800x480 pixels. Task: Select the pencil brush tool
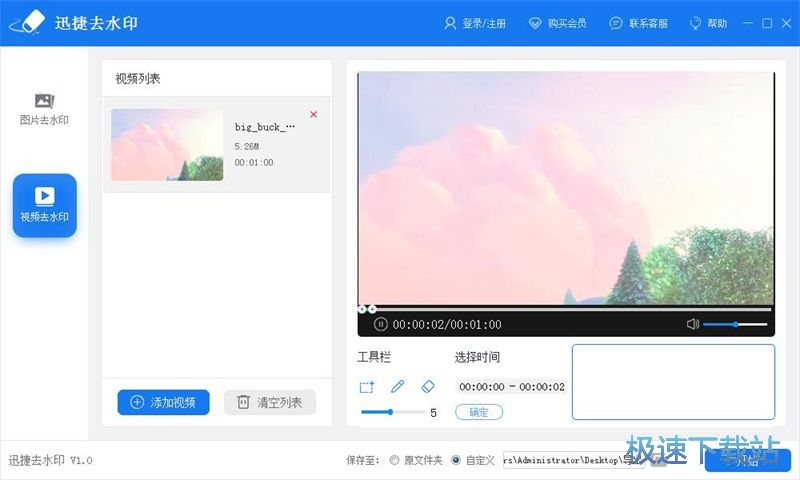click(x=397, y=386)
